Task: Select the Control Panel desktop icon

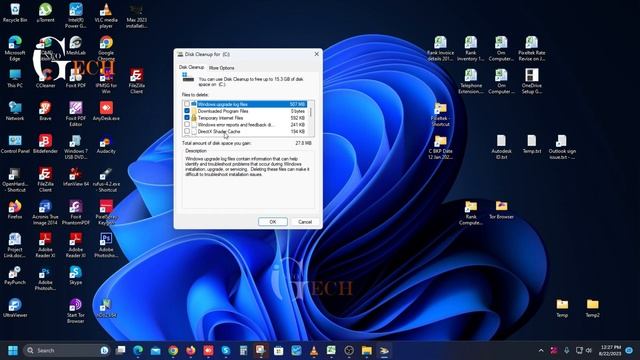Action: click(x=15, y=144)
